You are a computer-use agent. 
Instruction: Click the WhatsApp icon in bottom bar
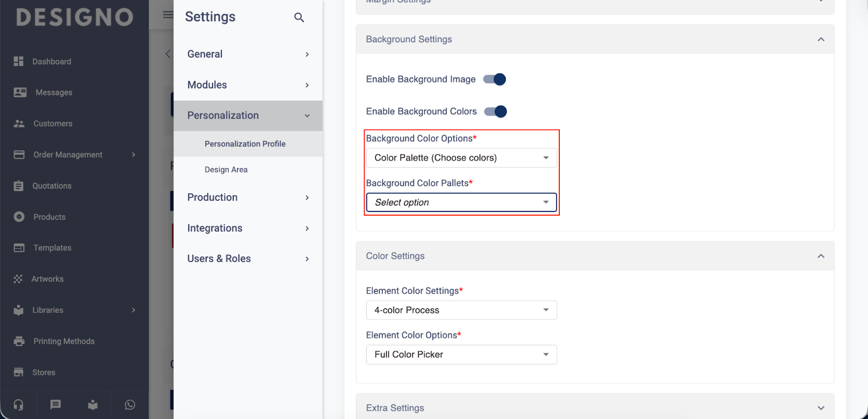pyautogui.click(x=130, y=405)
